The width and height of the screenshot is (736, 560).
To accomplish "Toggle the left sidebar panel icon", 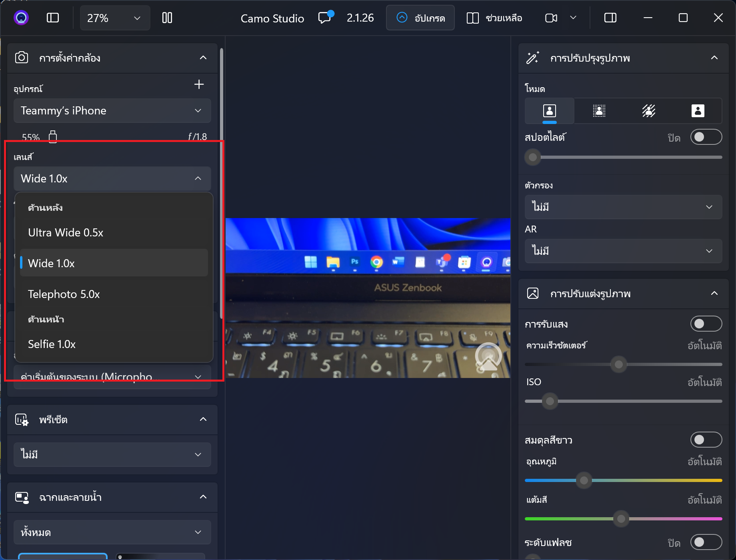I will point(53,18).
